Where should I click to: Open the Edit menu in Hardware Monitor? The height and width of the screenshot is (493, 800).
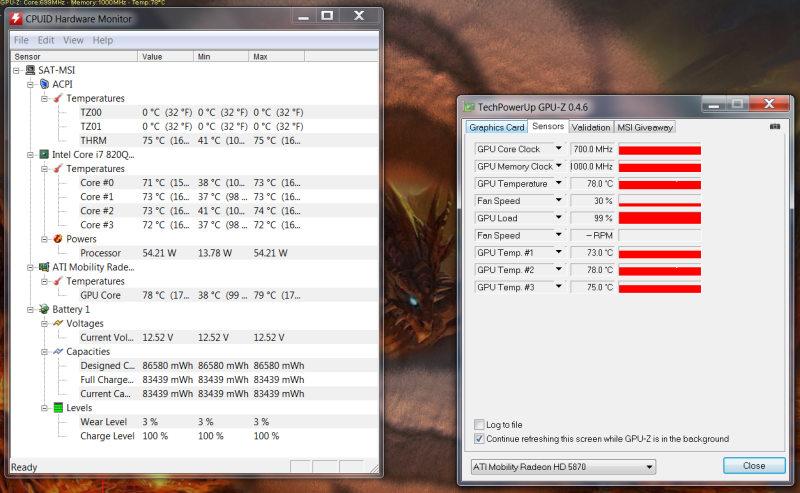pyautogui.click(x=46, y=40)
